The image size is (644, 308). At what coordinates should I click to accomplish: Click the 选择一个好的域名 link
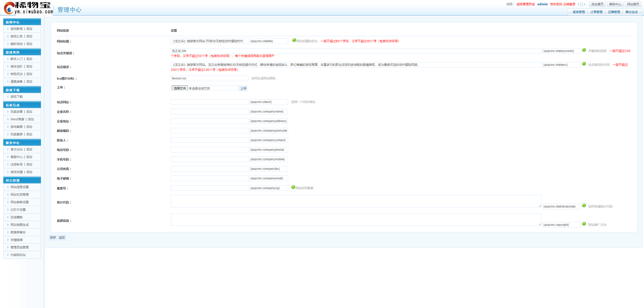tap(303, 102)
